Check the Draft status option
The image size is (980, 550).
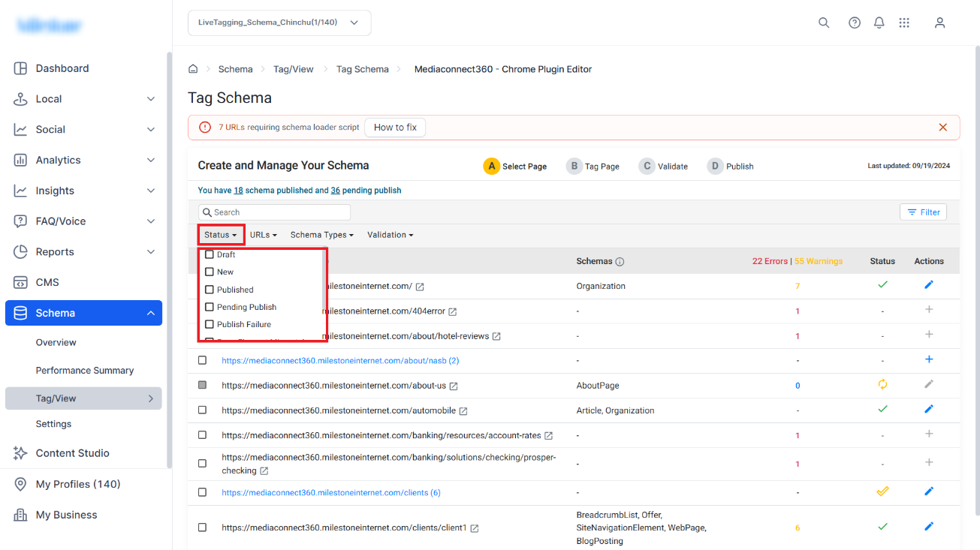click(x=210, y=254)
